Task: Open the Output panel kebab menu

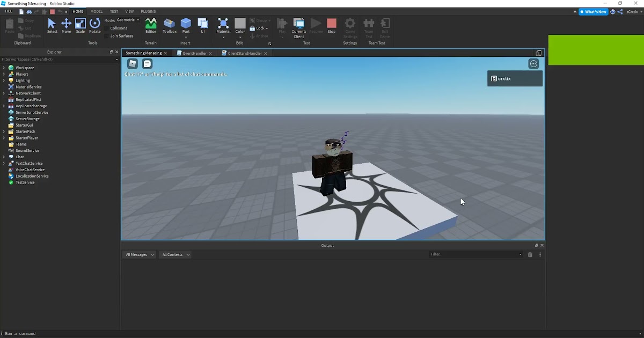Action: (x=540, y=254)
